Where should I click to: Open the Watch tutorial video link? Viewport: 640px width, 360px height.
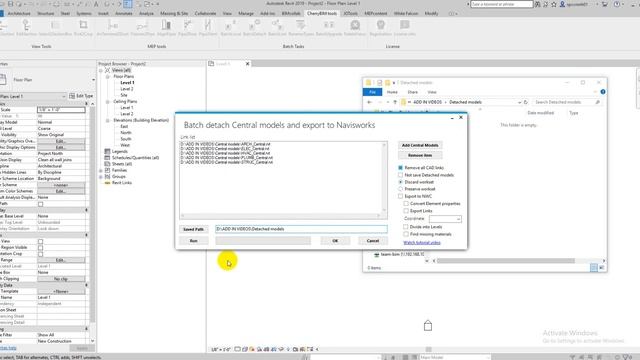[x=422, y=242]
